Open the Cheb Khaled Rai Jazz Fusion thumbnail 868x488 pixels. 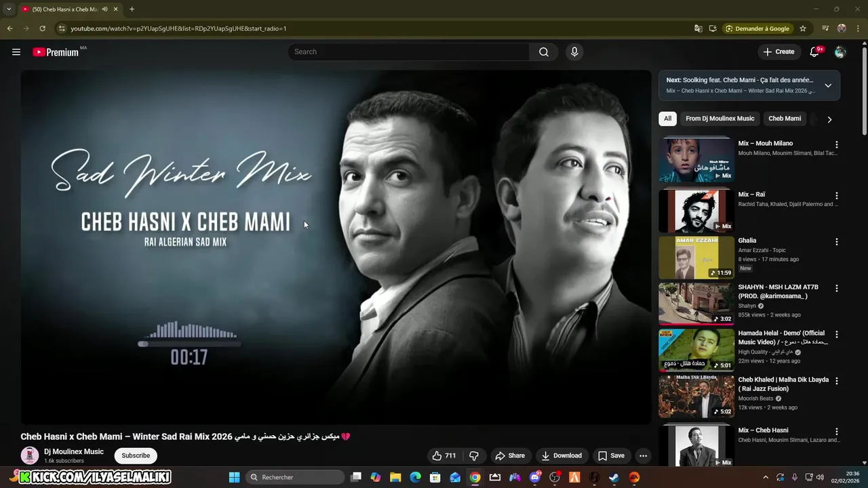[x=696, y=396]
